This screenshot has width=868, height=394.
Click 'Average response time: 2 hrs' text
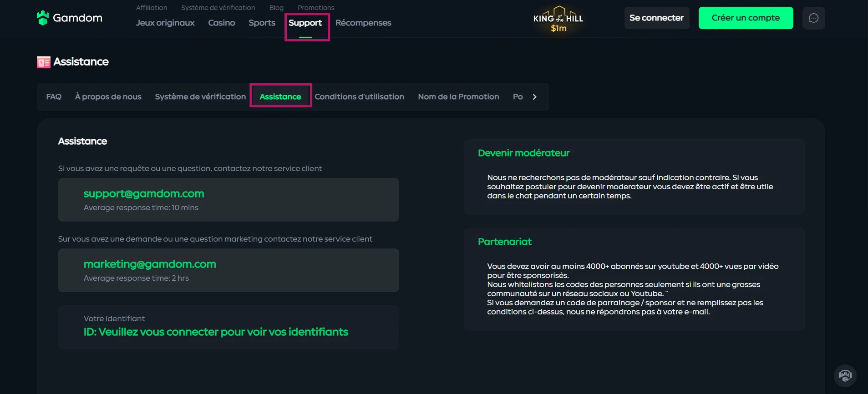(x=136, y=278)
